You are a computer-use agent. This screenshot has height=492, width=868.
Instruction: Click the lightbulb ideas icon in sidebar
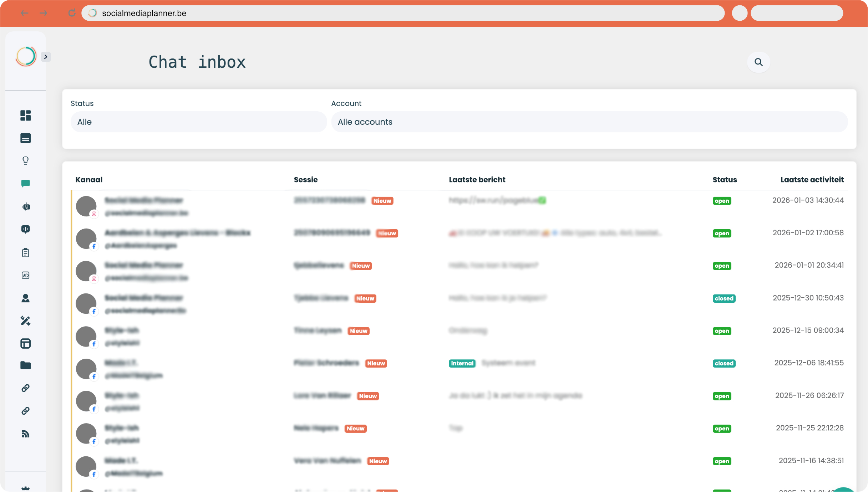click(25, 160)
